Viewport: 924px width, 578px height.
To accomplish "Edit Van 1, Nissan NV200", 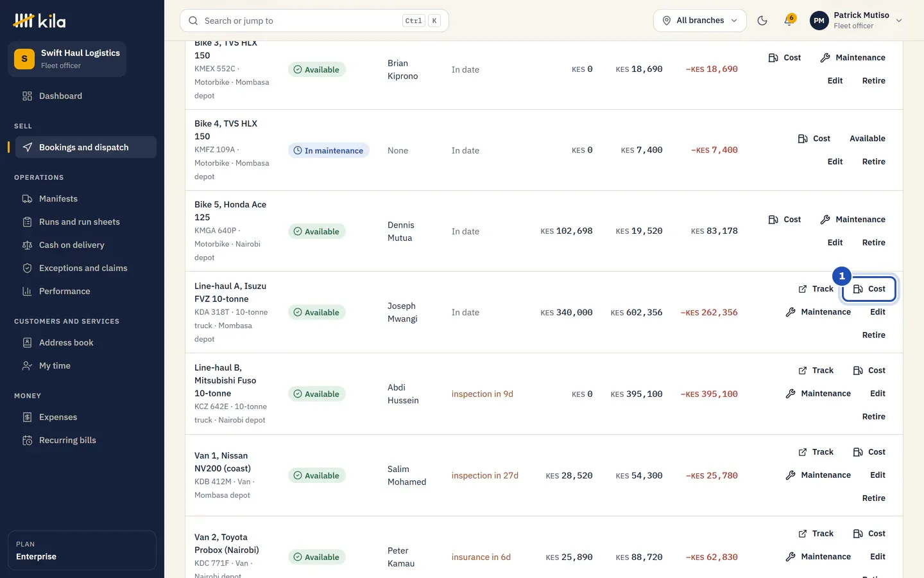I will click(x=878, y=475).
